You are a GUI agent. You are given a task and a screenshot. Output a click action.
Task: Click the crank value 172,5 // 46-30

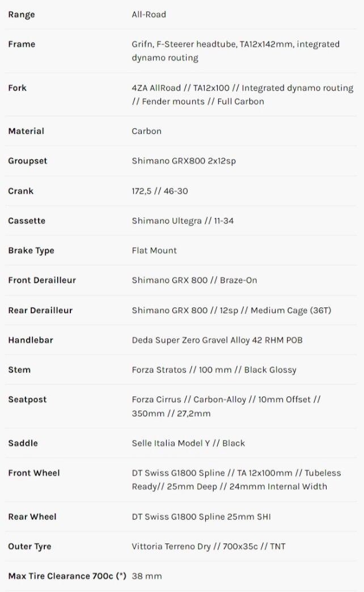(x=159, y=191)
